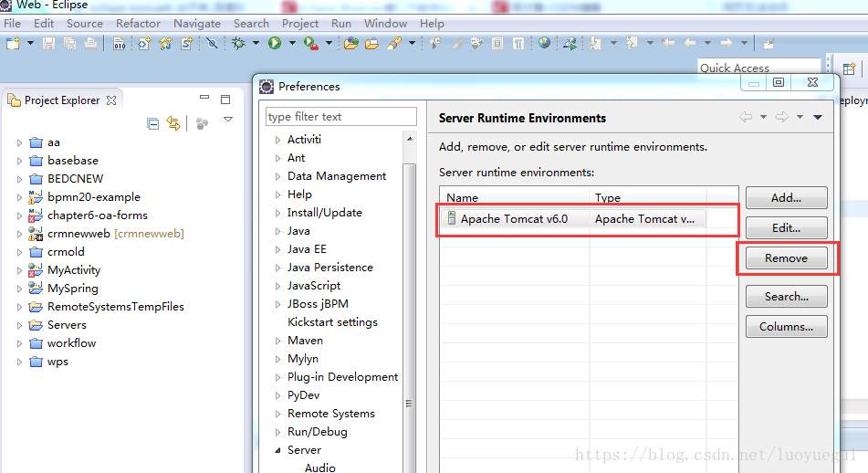Viewport: 868px width, 473px height.
Task: Collapse the Server preferences node
Action: pyautogui.click(x=277, y=450)
